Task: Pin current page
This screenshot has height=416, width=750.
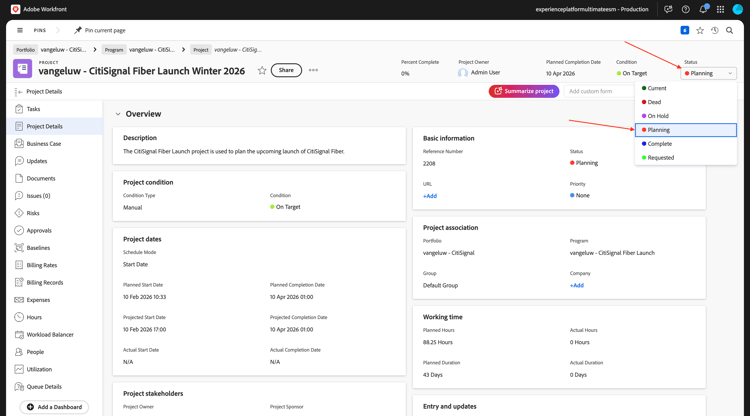Action: point(100,30)
